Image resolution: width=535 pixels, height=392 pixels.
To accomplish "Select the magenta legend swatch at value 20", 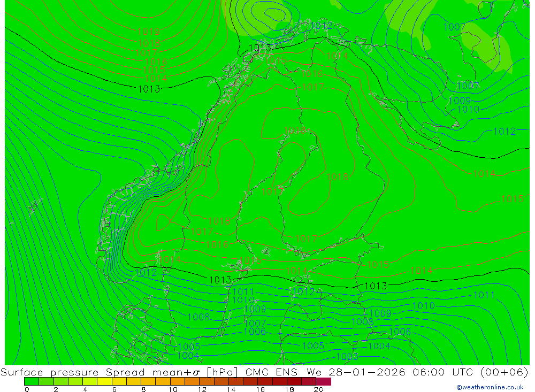I will click(x=324, y=381).
